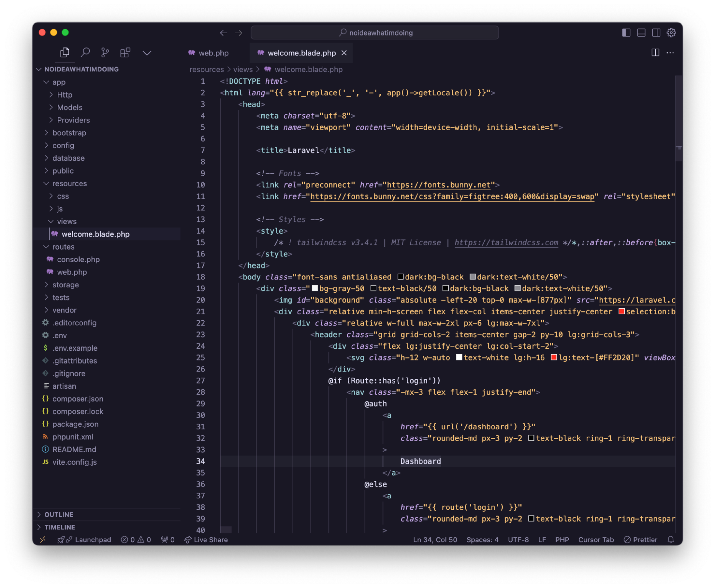Click the notifications bell in status bar
The image size is (715, 588).
pos(670,540)
